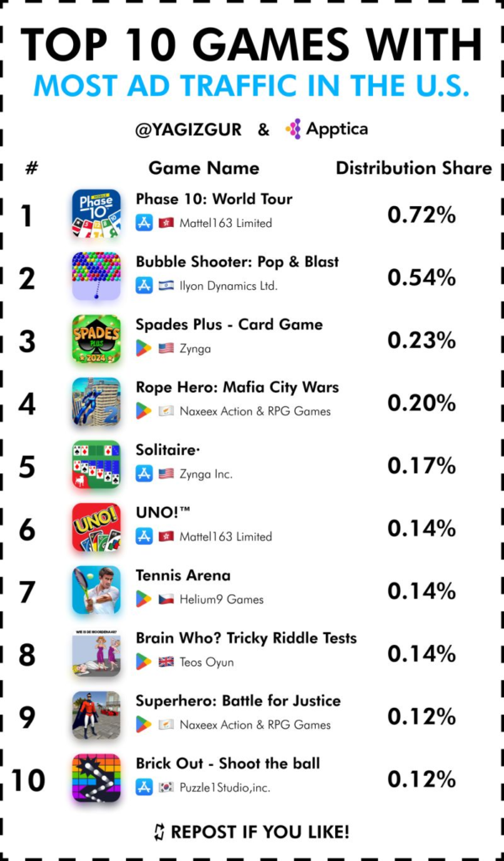Click the Distribution Share column header

(414, 168)
